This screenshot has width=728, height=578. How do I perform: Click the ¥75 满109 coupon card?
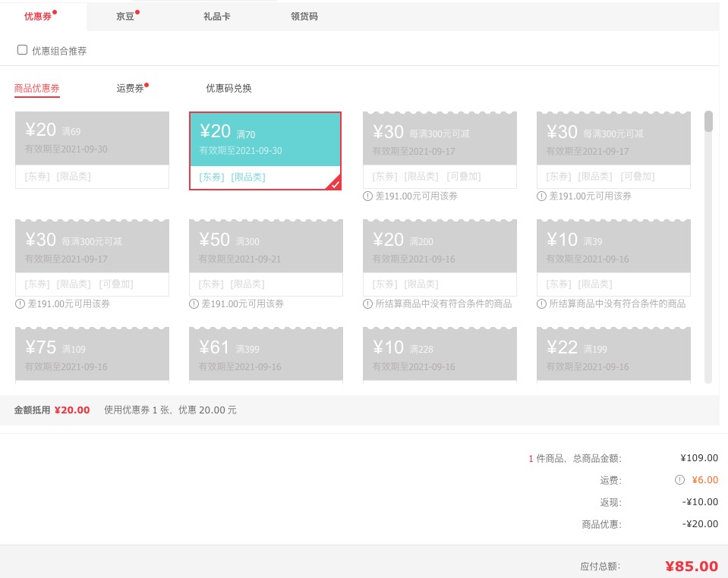(x=92, y=355)
